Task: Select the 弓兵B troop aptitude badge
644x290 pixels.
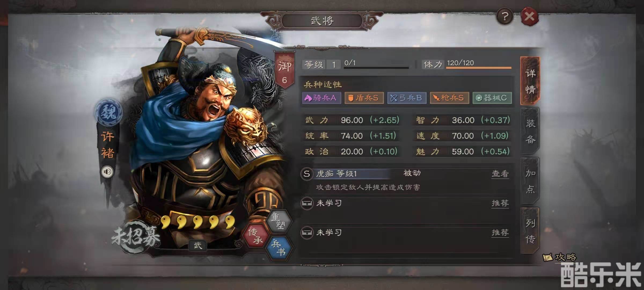Action: pos(407,98)
